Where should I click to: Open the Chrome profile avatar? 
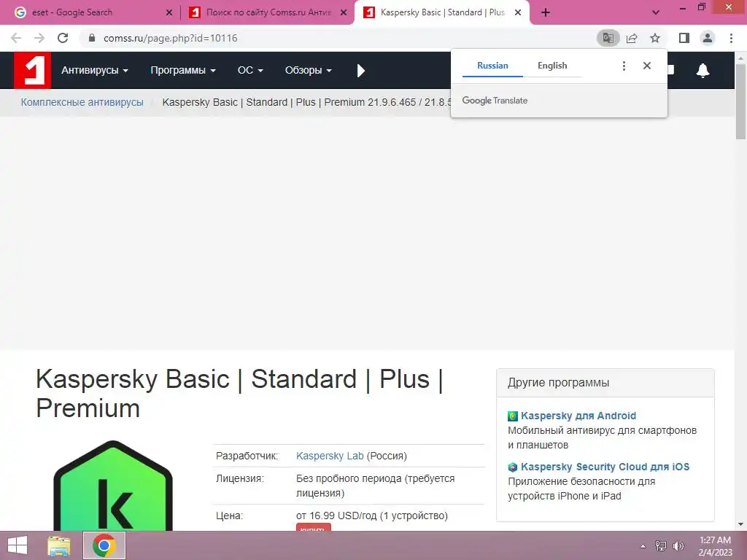(708, 38)
